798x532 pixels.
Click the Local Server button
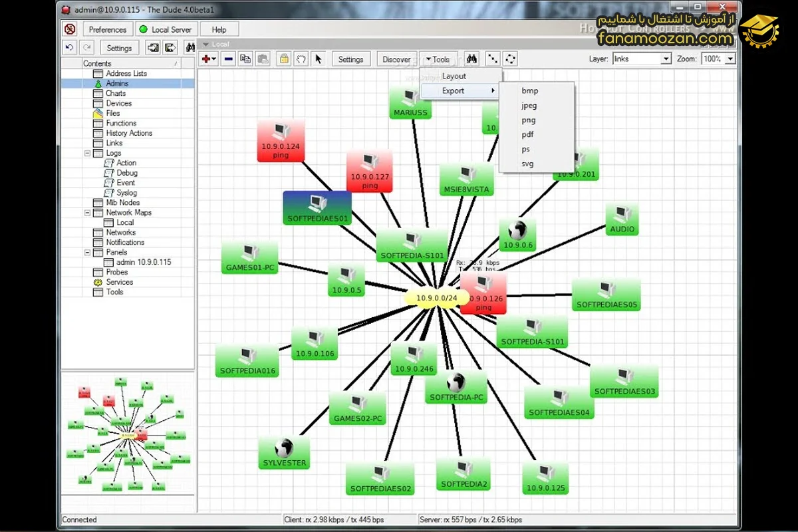coord(166,29)
